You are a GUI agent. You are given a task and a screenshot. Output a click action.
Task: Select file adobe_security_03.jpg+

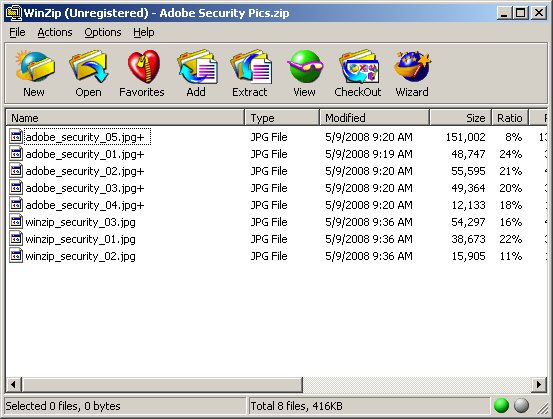tap(85, 188)
